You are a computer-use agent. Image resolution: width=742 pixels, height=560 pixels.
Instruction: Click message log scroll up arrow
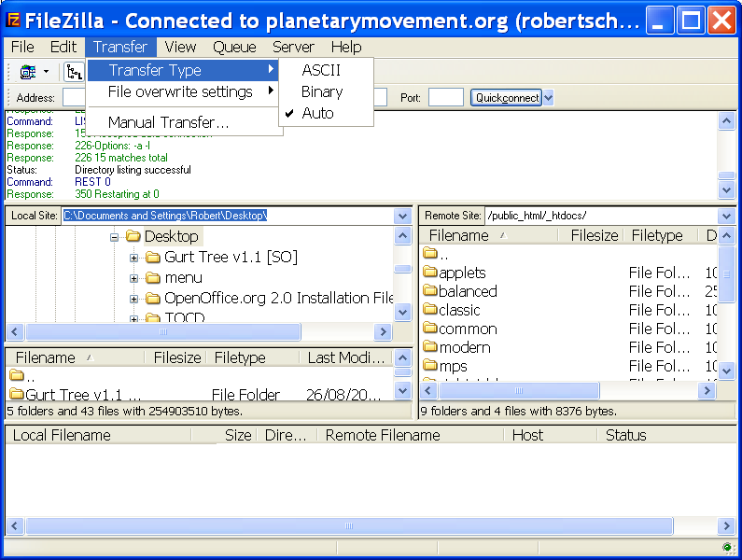[726, 121]
